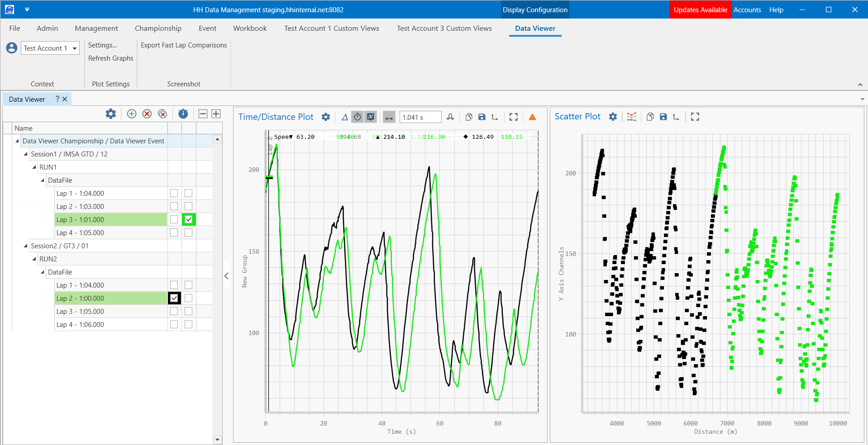Click the stopwatch icon in lap tree toolbar

[x=183, y=114]
